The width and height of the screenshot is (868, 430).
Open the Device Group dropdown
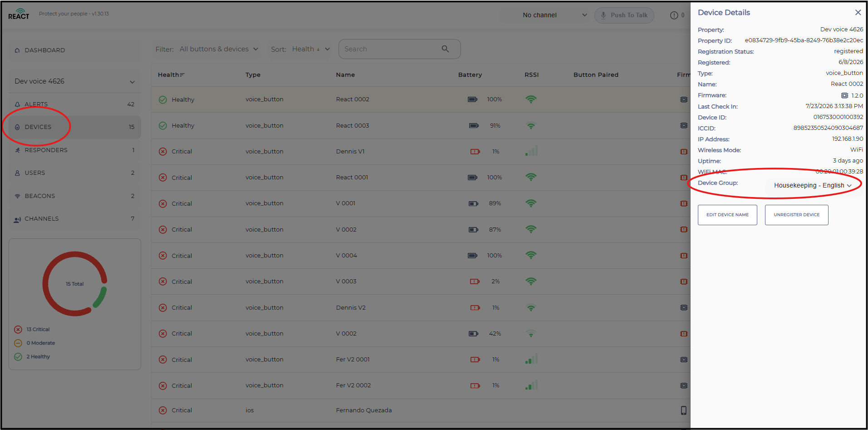coord(813,186)
